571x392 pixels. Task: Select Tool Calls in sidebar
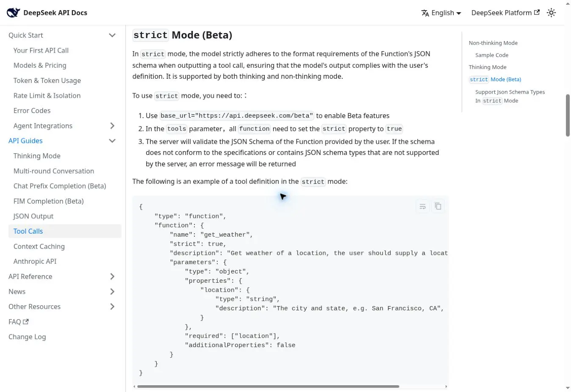65,231
